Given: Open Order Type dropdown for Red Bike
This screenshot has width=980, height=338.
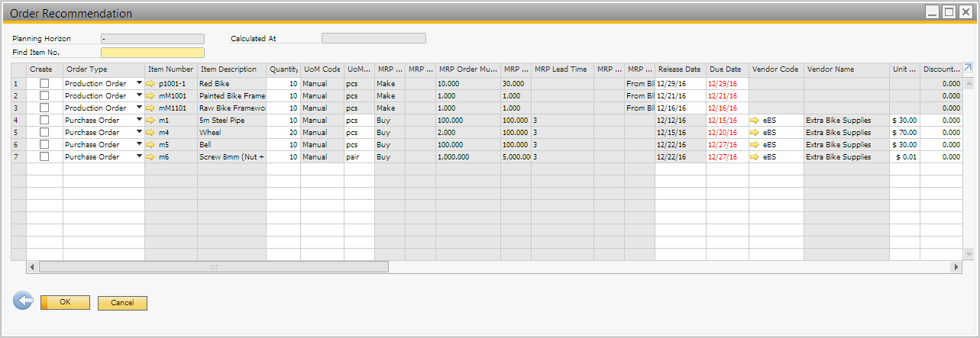Looking at the screenshot, I should [x=139, y=84].
